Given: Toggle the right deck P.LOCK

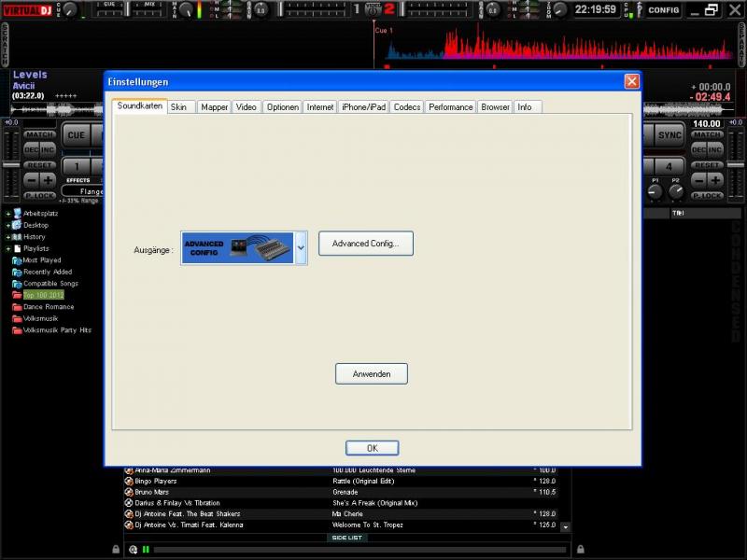Looking at the screenshot, I should (x=707, y=196).
